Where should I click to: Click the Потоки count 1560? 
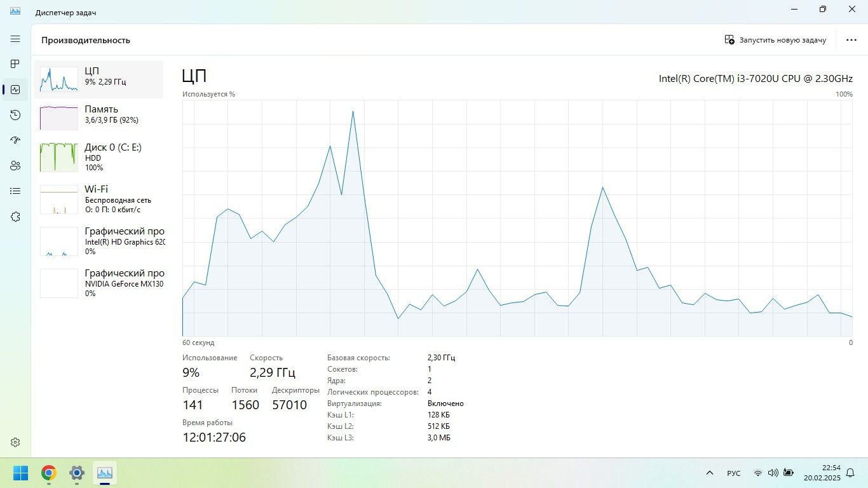pyautogui.click(x=245, y=405)
